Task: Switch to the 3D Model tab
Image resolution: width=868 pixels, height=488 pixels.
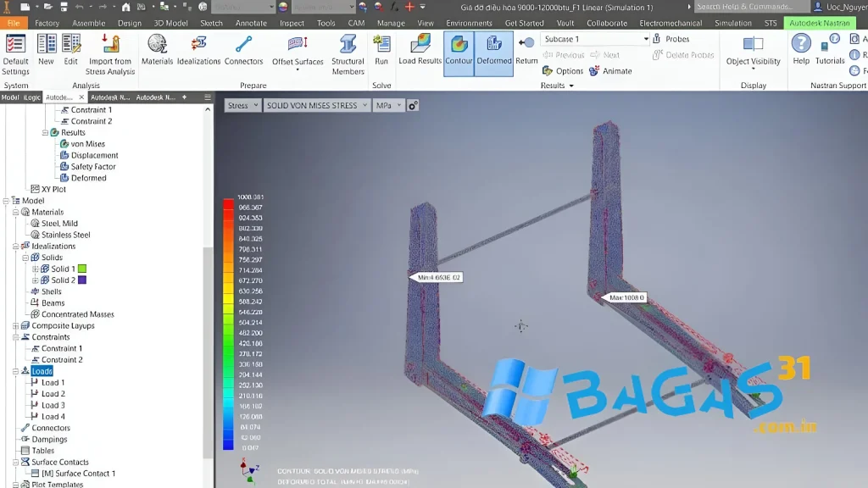Action: (170, 23)
